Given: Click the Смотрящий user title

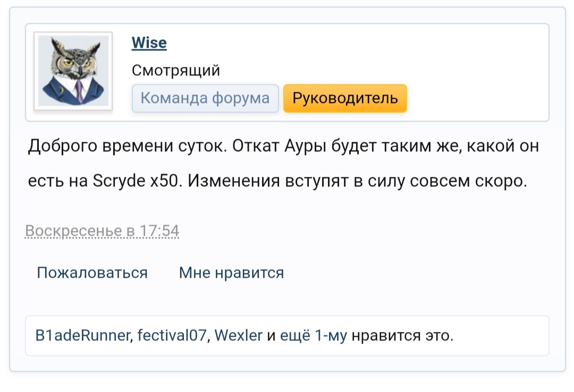Looking at the screenshot, I should click(x=175, y=70).
